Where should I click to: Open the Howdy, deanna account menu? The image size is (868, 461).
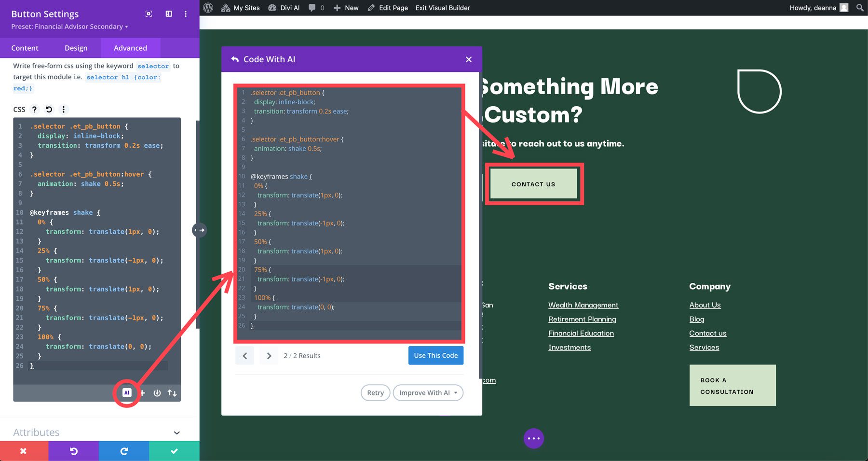click(x=819, y=8)
